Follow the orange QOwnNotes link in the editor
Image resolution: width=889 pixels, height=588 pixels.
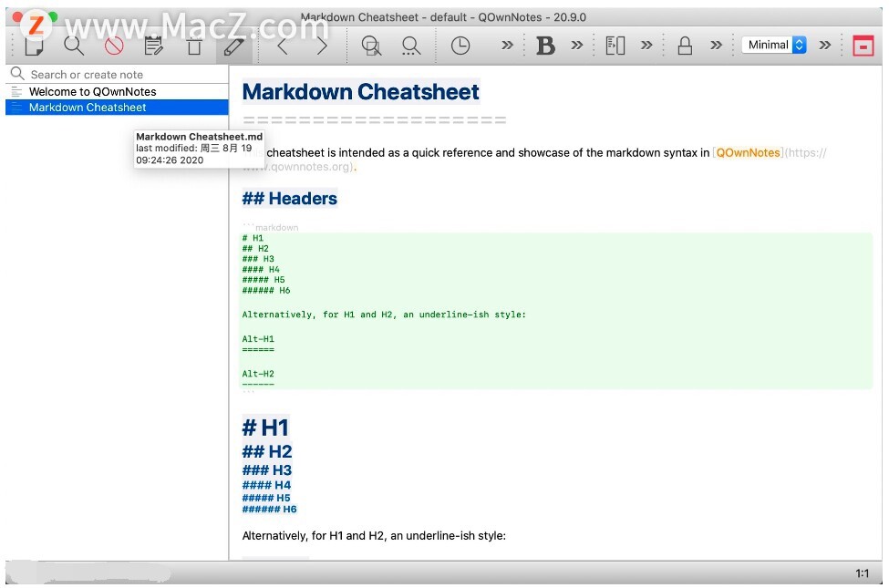coord(748,152)
